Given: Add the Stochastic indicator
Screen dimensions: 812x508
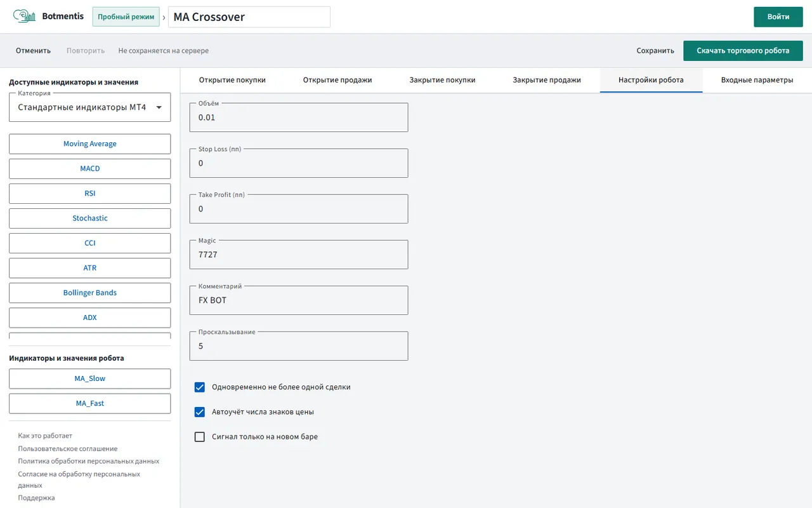Looking at the screenshot, I should coord(90,218).
